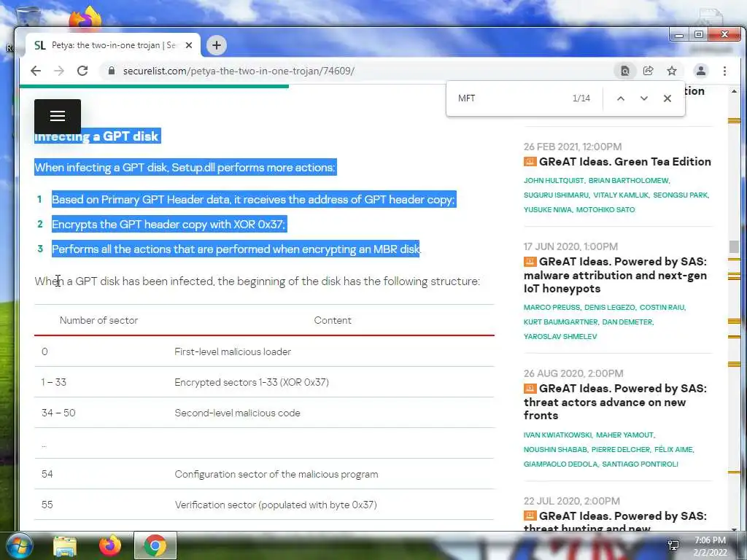Click 'Content' table header

point(333,321)
